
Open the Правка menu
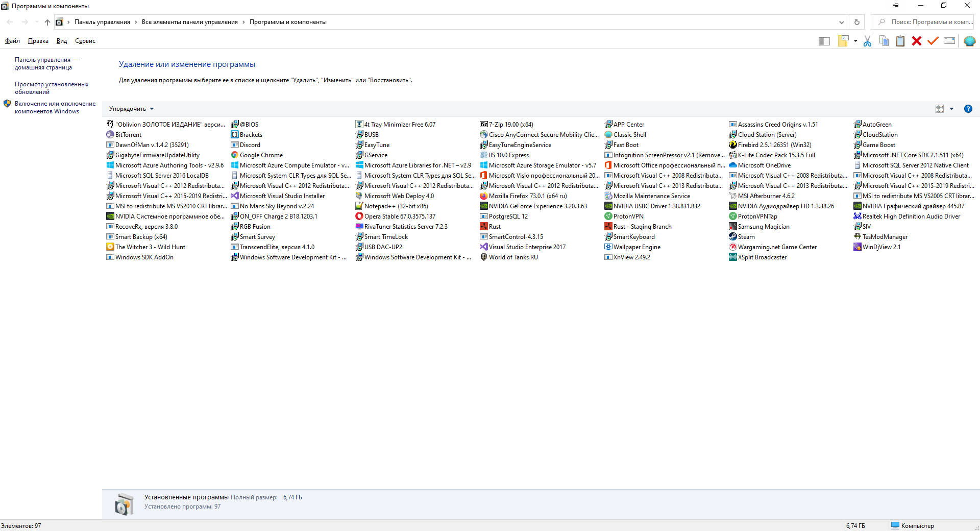pyautogui.click(x=38, y=41)
